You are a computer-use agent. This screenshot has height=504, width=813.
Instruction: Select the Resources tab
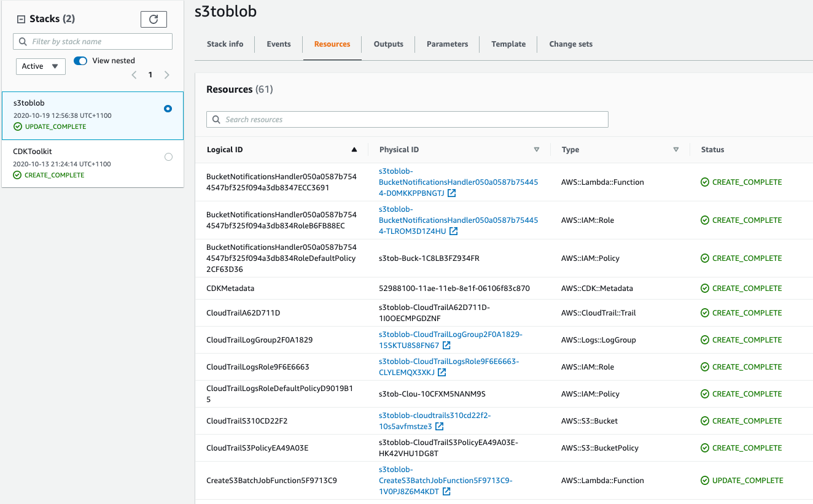pos(332,44)
